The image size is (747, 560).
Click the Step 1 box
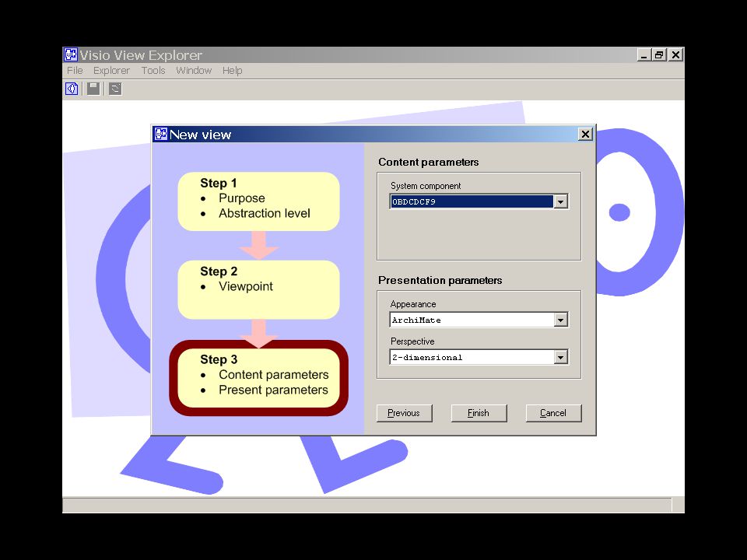[258, 201]
